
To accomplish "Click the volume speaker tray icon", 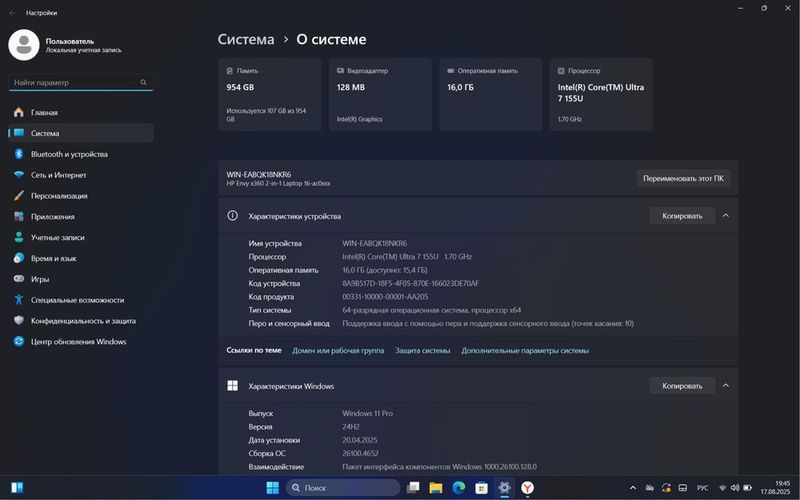I will pyautogui.click(x=735, y=488).
